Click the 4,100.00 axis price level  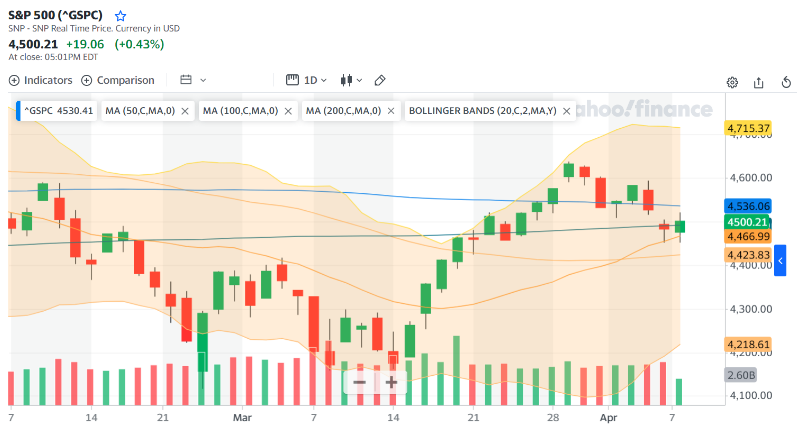tap(751, 395)
